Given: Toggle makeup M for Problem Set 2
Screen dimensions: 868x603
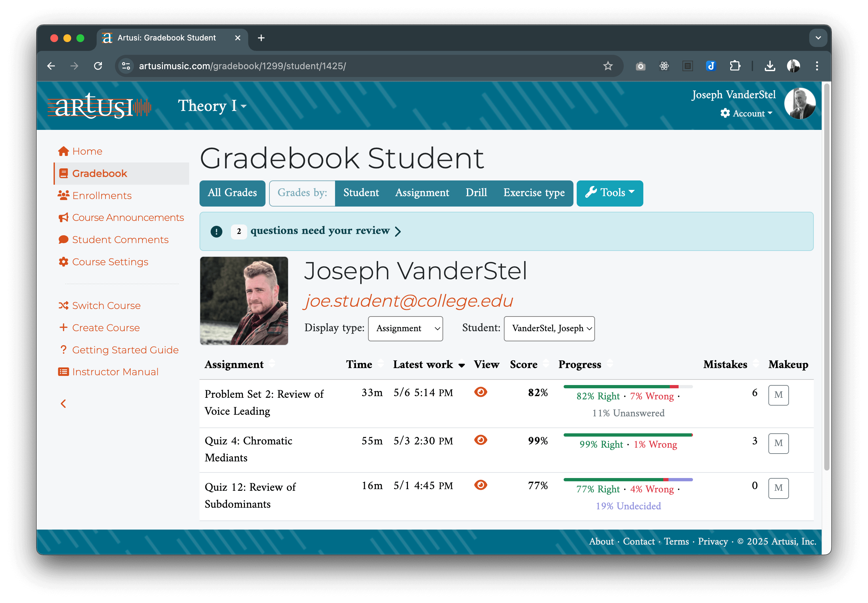Looking at the screenshot, I should (x=779, y=395).
